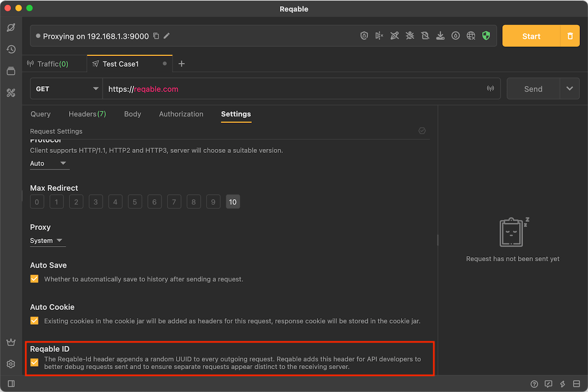Toggle the layout icon in status bar
588x392 pixels.
click(x=577, y=384)
